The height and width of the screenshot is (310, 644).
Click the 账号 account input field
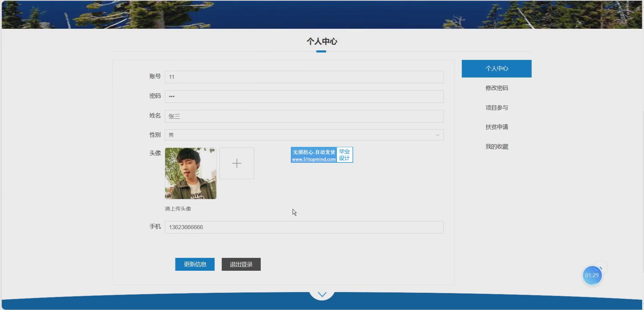pos(304,77)
